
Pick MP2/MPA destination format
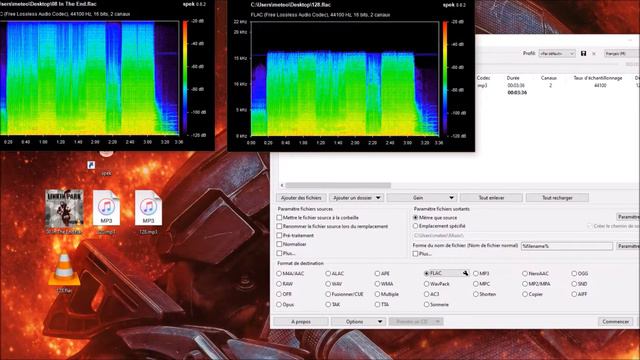(525, 284)
